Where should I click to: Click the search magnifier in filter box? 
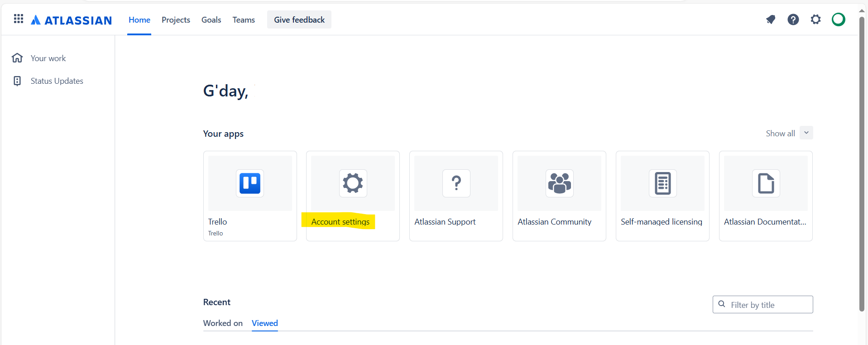[722, 304]
